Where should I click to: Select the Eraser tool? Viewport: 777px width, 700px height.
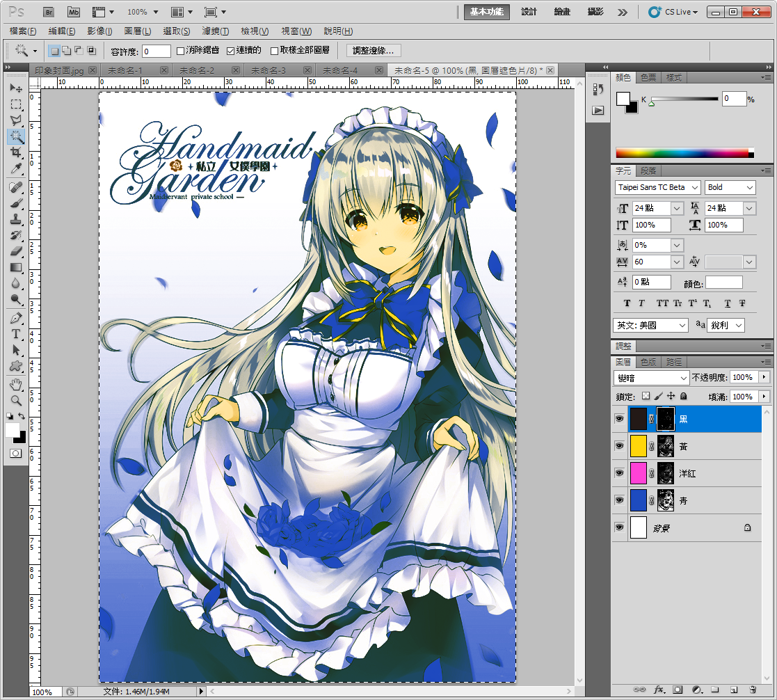pos(16,251)
